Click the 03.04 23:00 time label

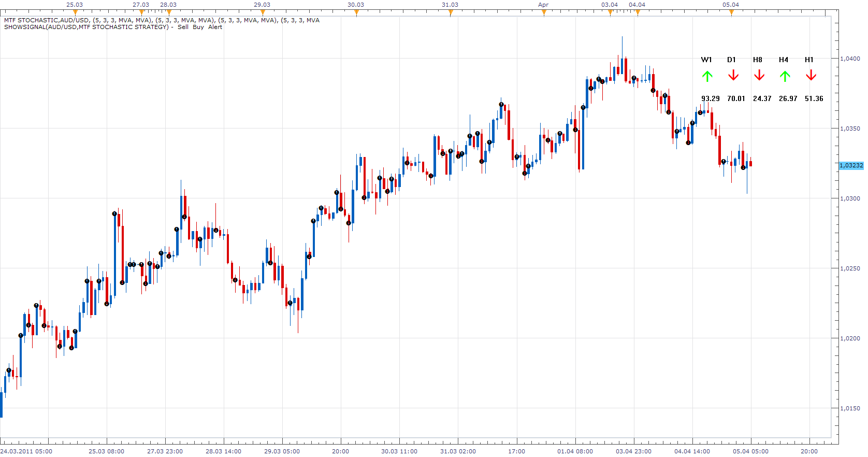coord(633,451)
